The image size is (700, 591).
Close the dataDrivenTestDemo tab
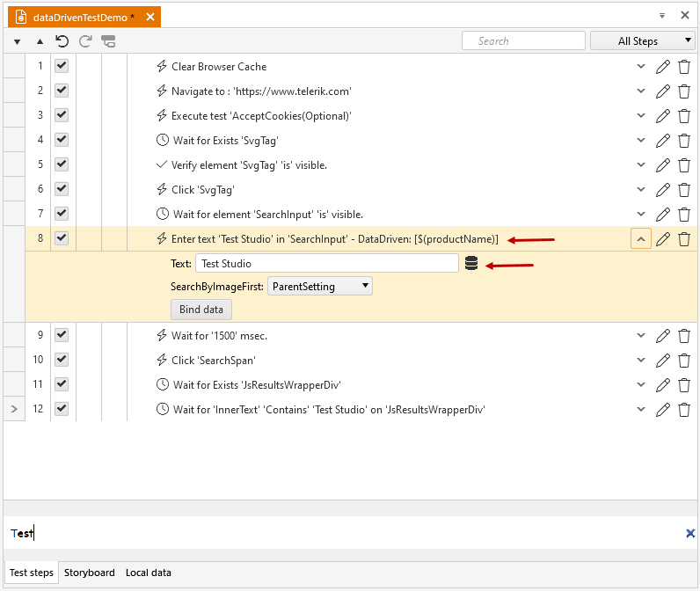[150, 17]
